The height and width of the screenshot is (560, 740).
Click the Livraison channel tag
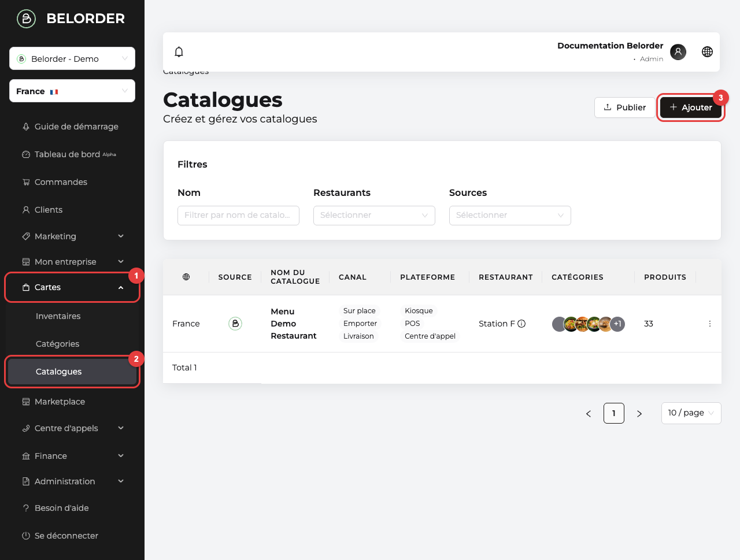358,336
